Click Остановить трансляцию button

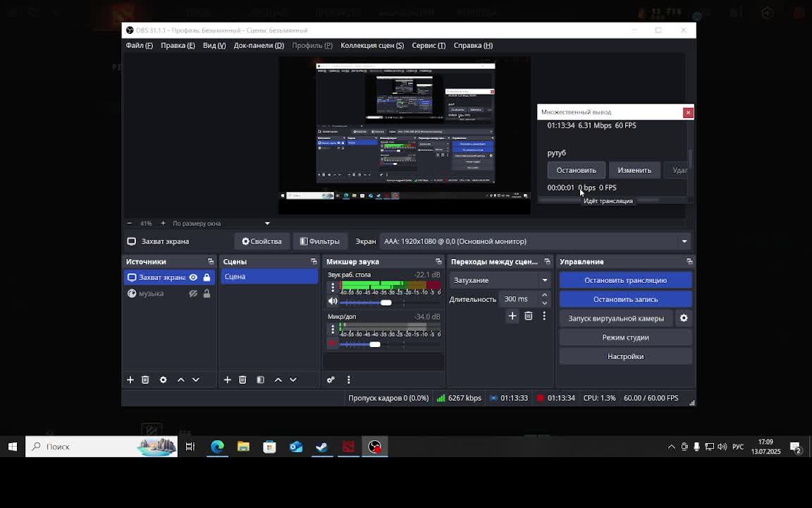pos(626,280)
